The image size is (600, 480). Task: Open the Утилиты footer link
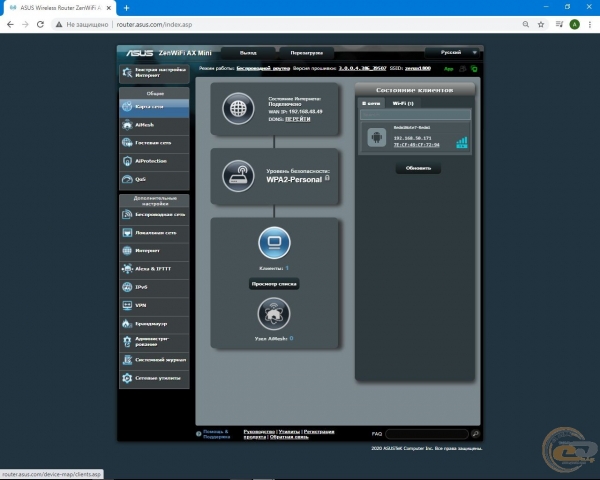[x=289, y=432]
